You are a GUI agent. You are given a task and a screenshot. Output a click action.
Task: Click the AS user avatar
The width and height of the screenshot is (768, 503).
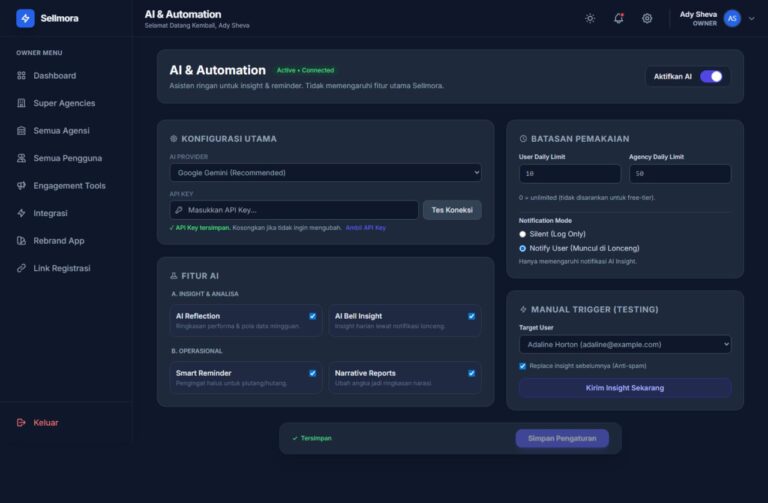(x=732, y=18)
